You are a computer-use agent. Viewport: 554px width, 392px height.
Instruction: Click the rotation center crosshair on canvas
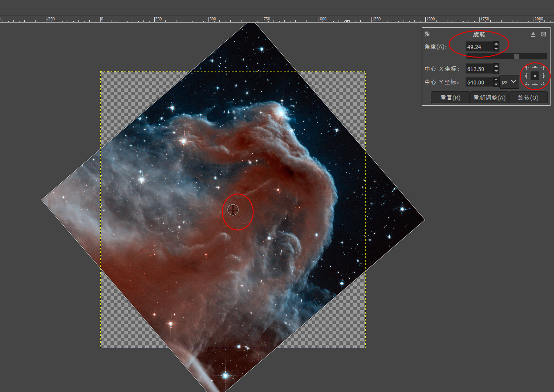point(233,210)
